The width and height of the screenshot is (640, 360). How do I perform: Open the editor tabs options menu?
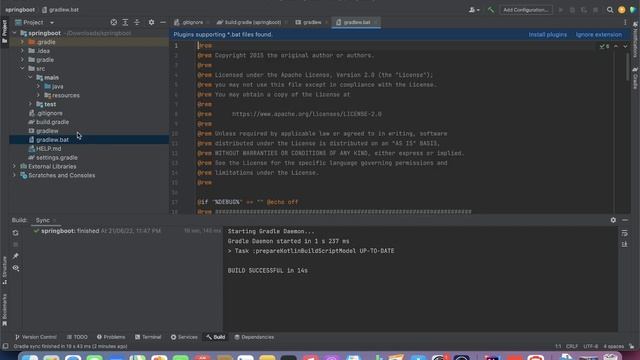click(625, 22)
